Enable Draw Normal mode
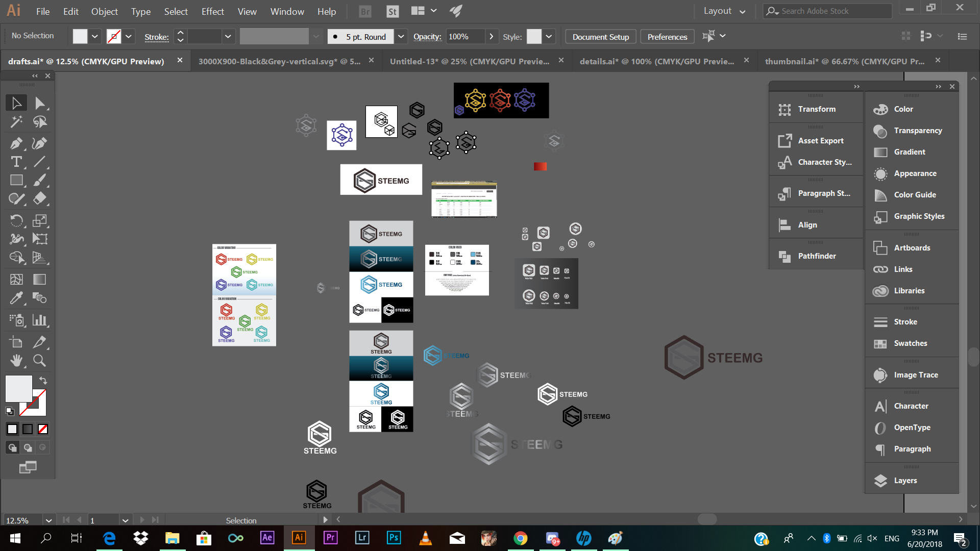This screenshot has width=980, height=551. coord(12,447)
